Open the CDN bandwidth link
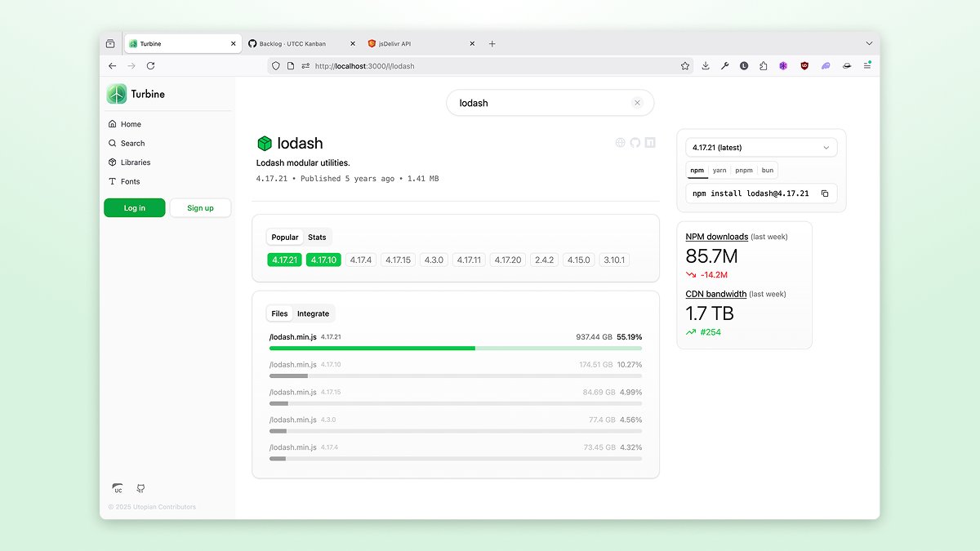 click(x=716, y=294)
